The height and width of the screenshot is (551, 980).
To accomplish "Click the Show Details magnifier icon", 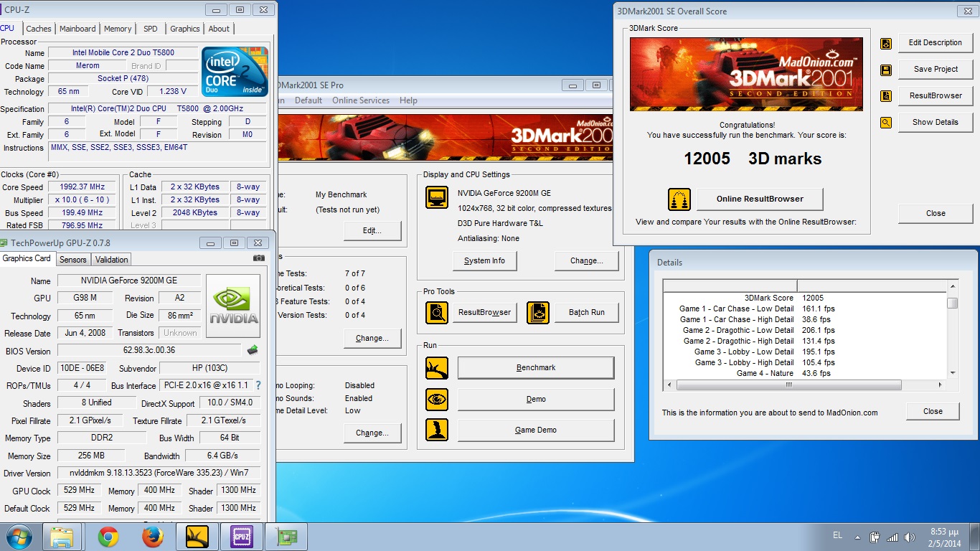I will (x=886, y=123).
